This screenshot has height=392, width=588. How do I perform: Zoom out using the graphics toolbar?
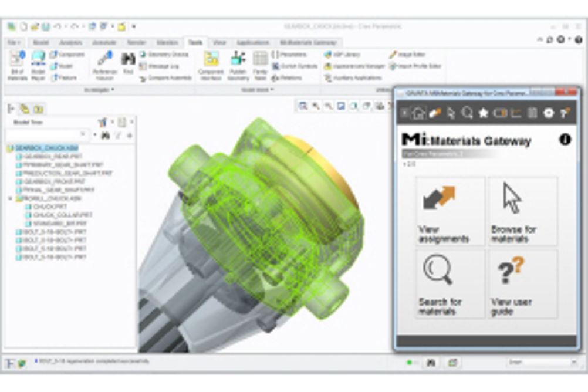329,106
